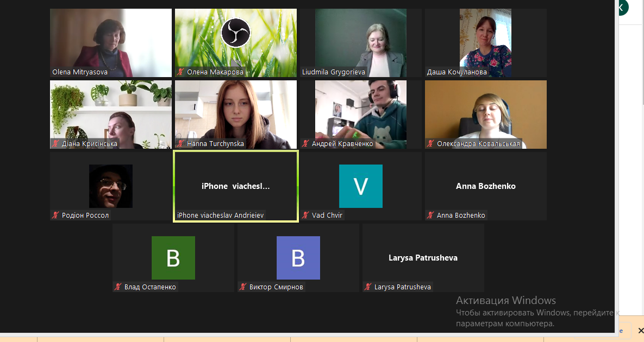The image size is (644, 342).
Task: Click the 'Даша Кочуланова' name label
Action: tap(457, 72)
